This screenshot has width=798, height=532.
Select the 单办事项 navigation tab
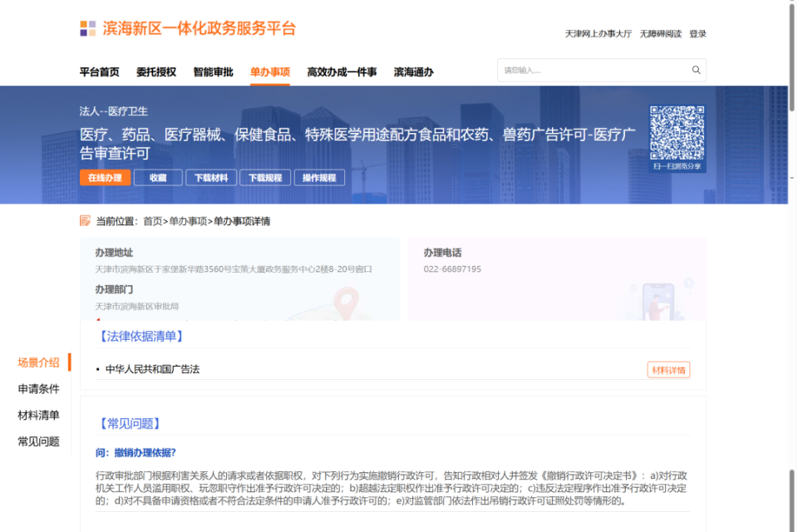(270, 72)
